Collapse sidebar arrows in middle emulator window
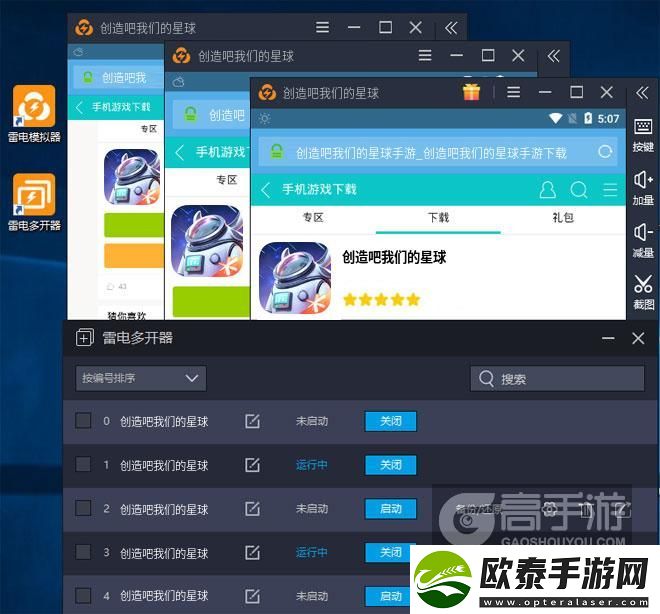Image resolution: width=660 pixels, height=614 pixels. coord(554,56)
